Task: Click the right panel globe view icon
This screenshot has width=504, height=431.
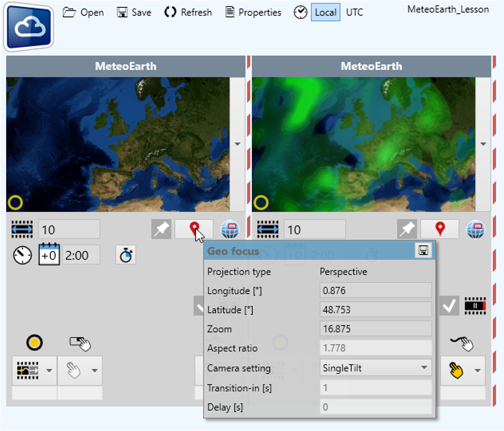Action: click(476, 229)
